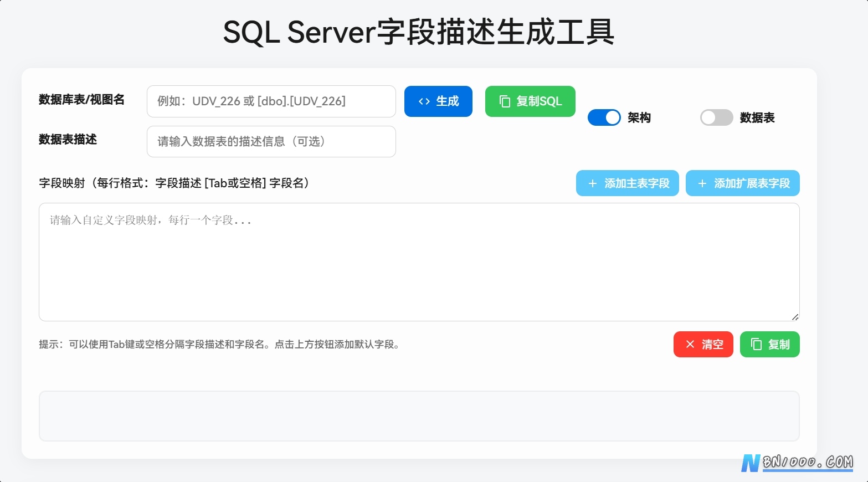Enable the 数据表 switch
Viewport: 868px width, 482px height.
716,117
